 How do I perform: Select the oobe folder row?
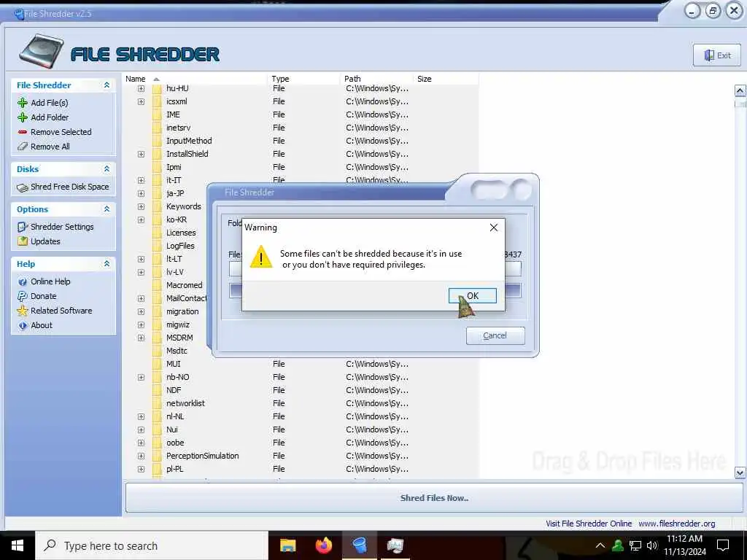point(300,443)
